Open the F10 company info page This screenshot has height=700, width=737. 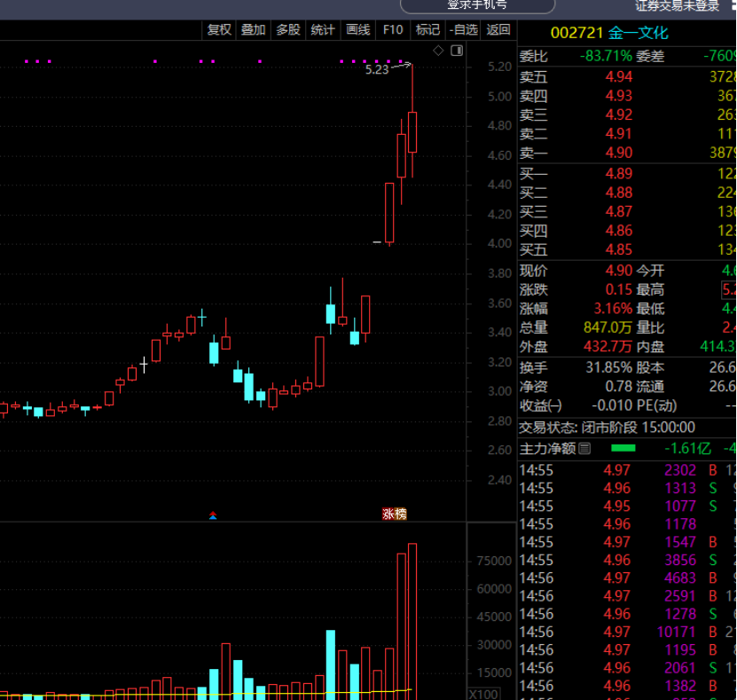(393, 30)
